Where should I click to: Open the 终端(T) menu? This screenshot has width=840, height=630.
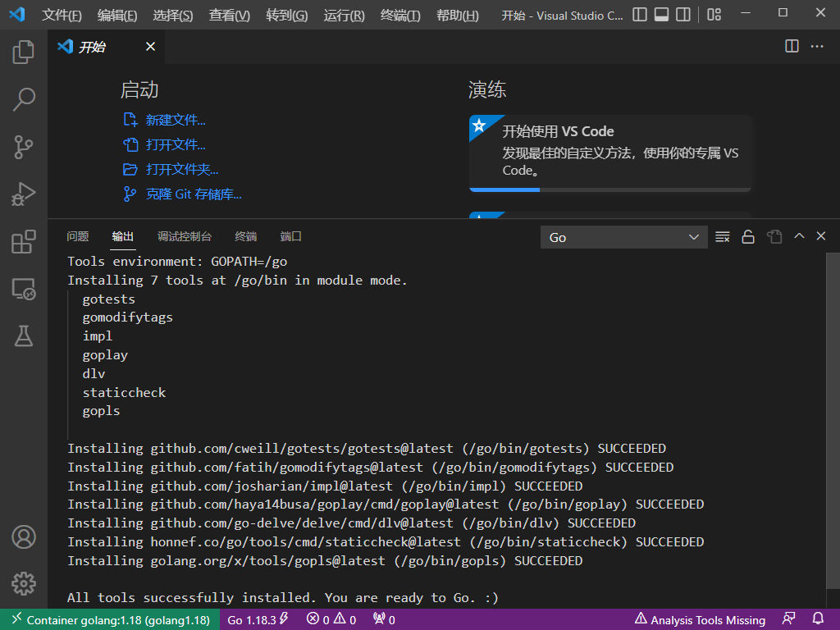pyautogui.click(x=400, y=15)
